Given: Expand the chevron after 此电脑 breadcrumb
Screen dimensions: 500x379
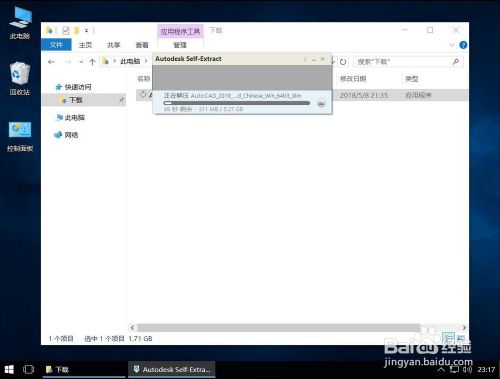Looking at the screenshot, I should [146, 61].
